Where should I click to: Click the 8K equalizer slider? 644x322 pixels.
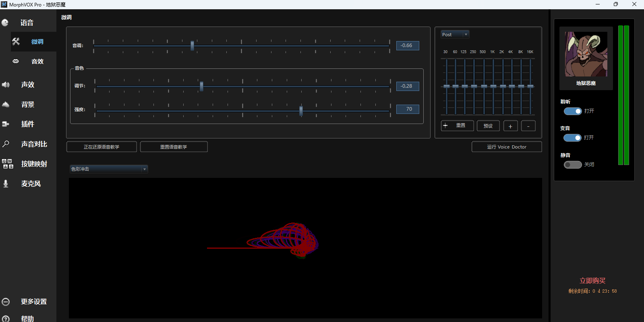pos(521,87)
